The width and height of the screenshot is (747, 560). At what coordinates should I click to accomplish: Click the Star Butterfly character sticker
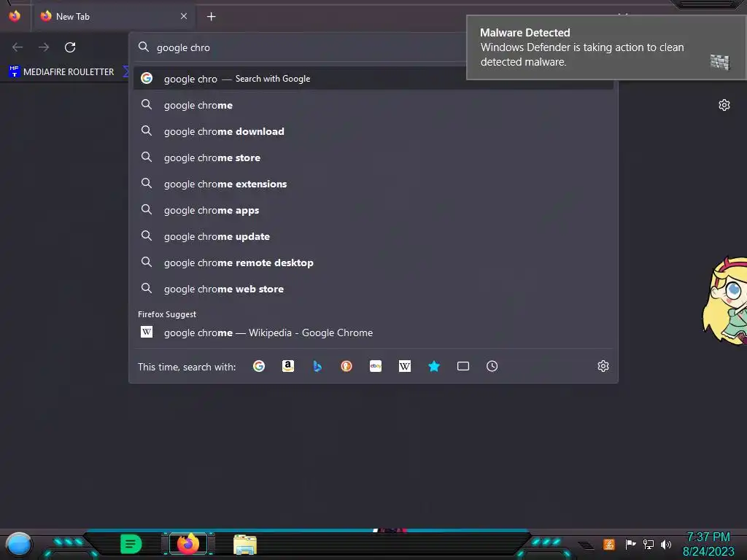tap(725, 300)
